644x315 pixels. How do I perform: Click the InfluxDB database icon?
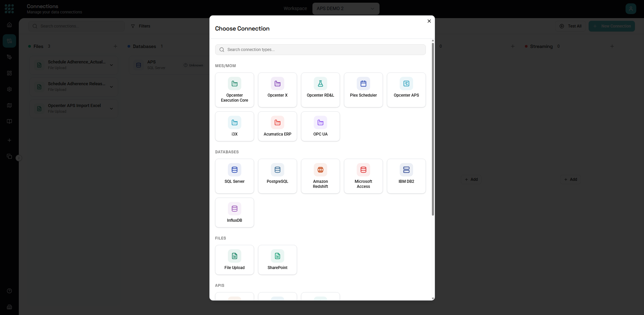click(x=235, y=209)
